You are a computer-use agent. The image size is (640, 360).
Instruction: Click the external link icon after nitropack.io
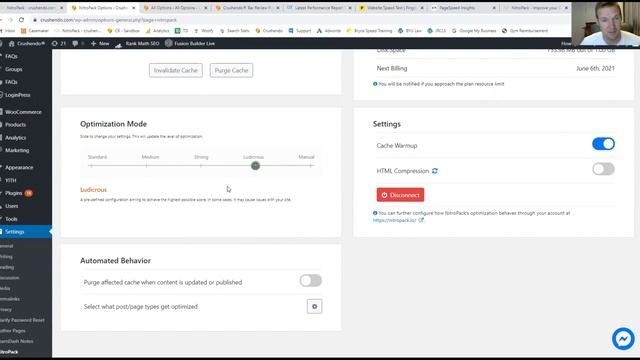coord(421,220)
